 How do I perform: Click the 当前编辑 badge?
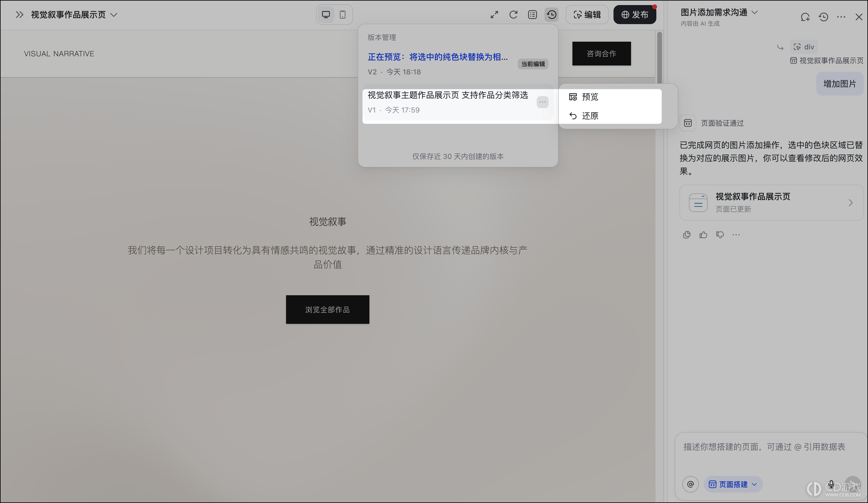click(x=533, y=64)
